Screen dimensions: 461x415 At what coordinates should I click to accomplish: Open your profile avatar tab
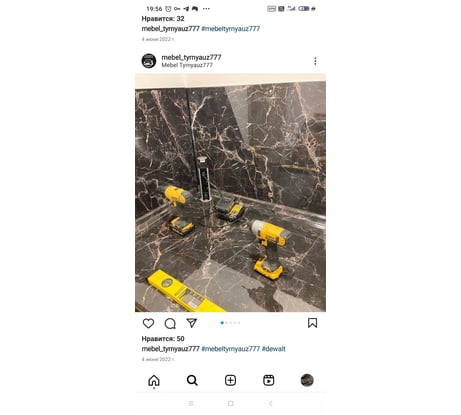(x=307, y=380)
